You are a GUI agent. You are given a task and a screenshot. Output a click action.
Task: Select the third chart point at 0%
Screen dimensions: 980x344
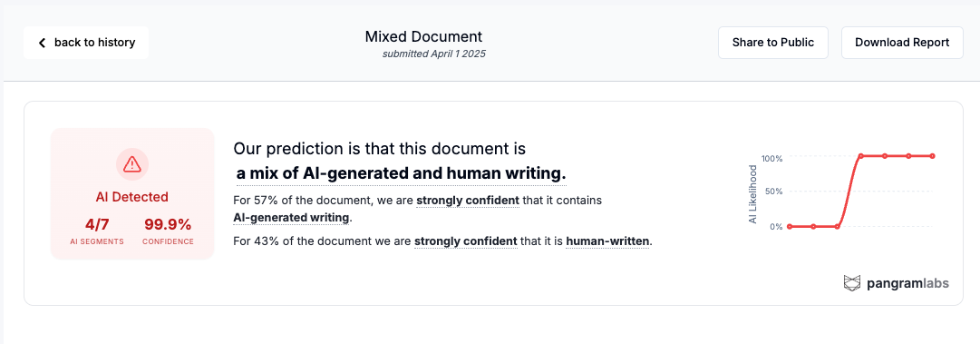point(838,226)
